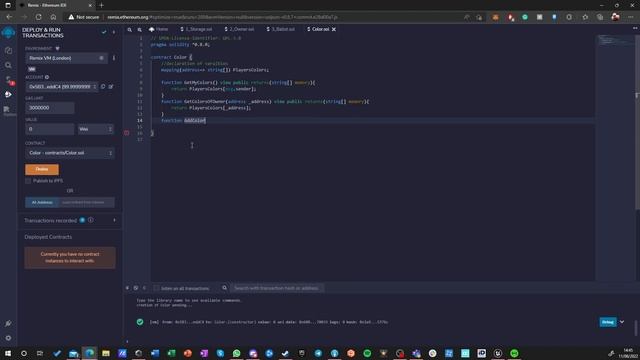Open File Explorer folder icon in taskbar
The height and width of the screenshot is (360, 640).
tap(106, 353)
